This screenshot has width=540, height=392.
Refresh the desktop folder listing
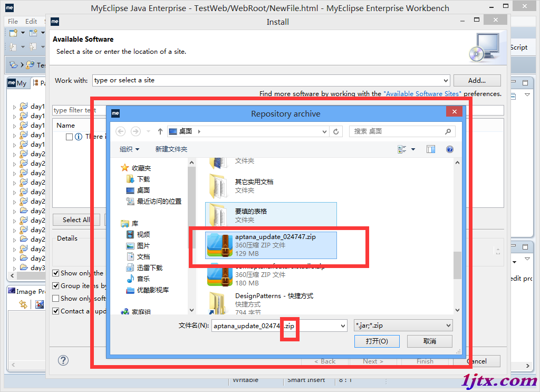[336, 131]
